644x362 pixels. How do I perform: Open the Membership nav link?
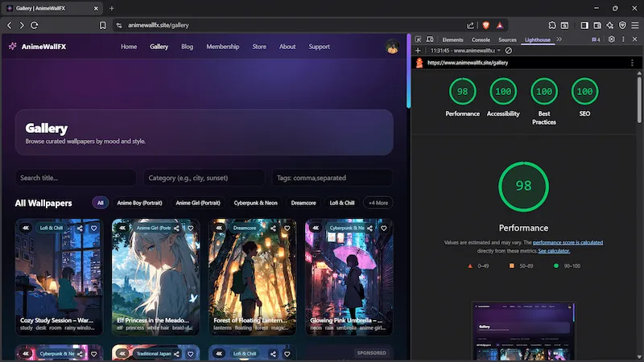point(223,47)
